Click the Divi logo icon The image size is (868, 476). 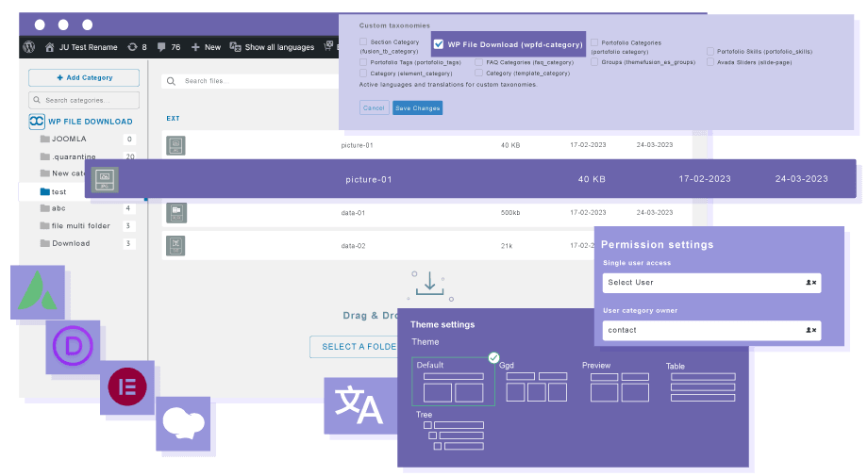(73, 347)
